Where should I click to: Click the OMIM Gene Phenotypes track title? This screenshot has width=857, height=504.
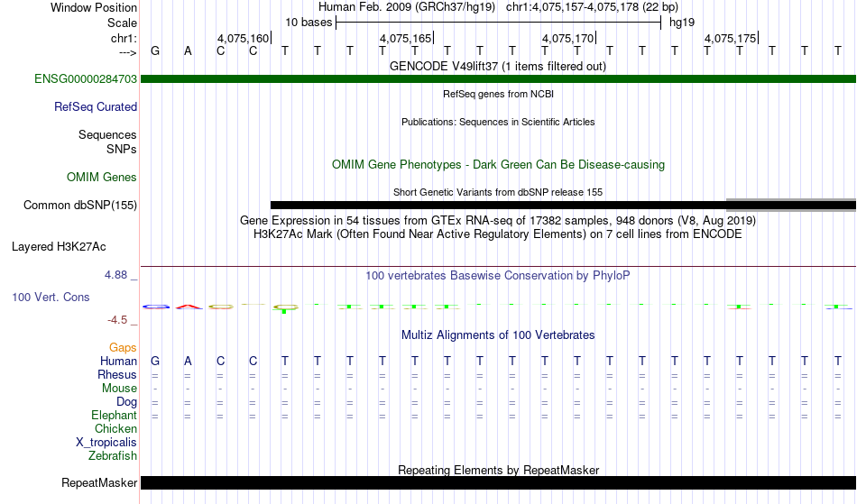[499, 164]
